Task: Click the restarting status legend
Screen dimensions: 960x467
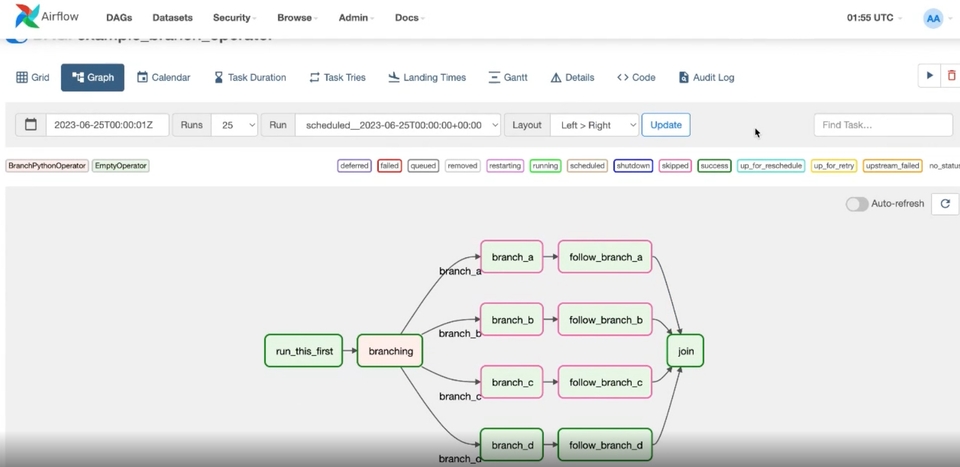Action: tap(505, 166)
